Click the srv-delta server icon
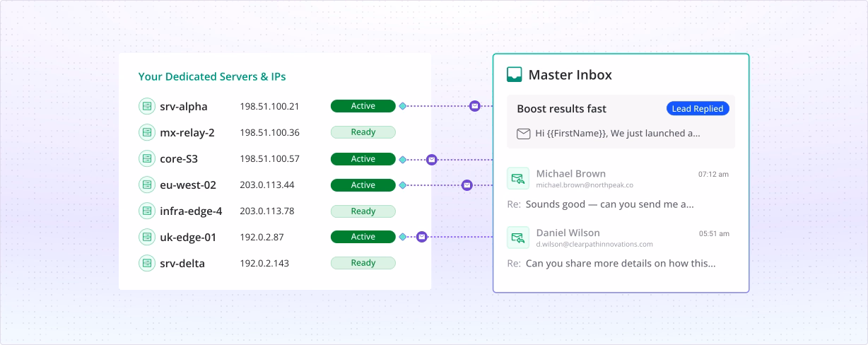This screenshot has width=868, height=345. [146, 263]
